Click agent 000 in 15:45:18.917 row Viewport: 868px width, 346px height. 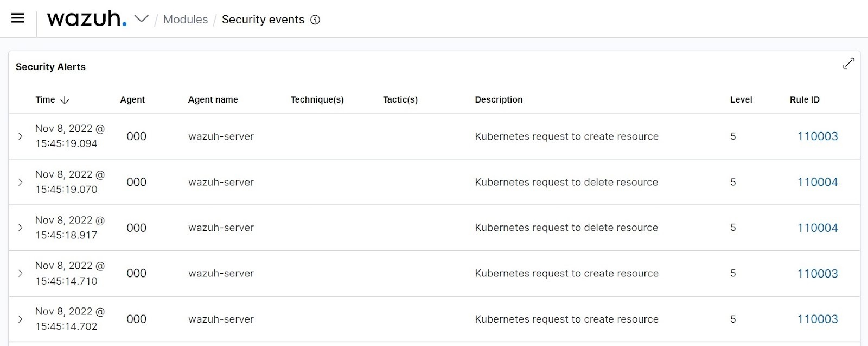pos(137,228)
